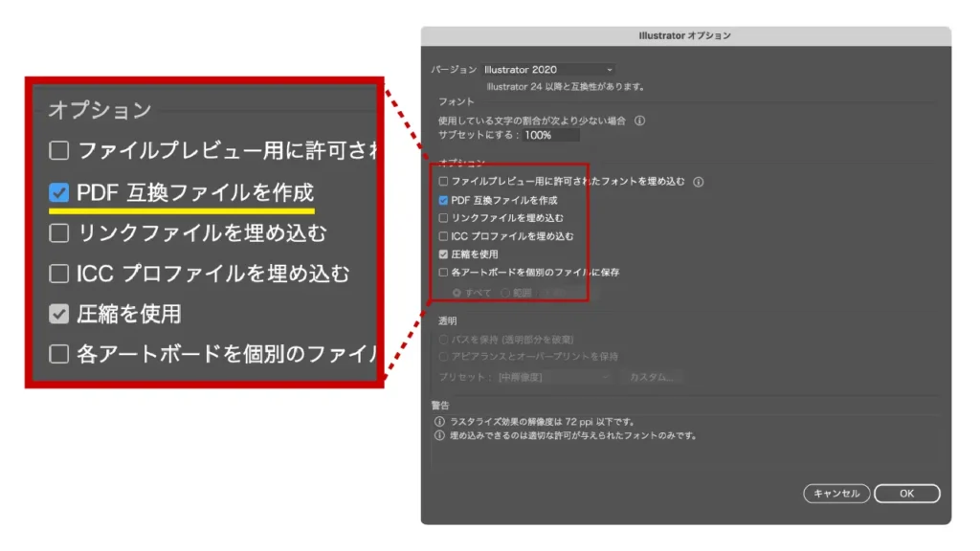Click the カスタム... button
This screenshot has width=980, height=551.
coord(653,377)
